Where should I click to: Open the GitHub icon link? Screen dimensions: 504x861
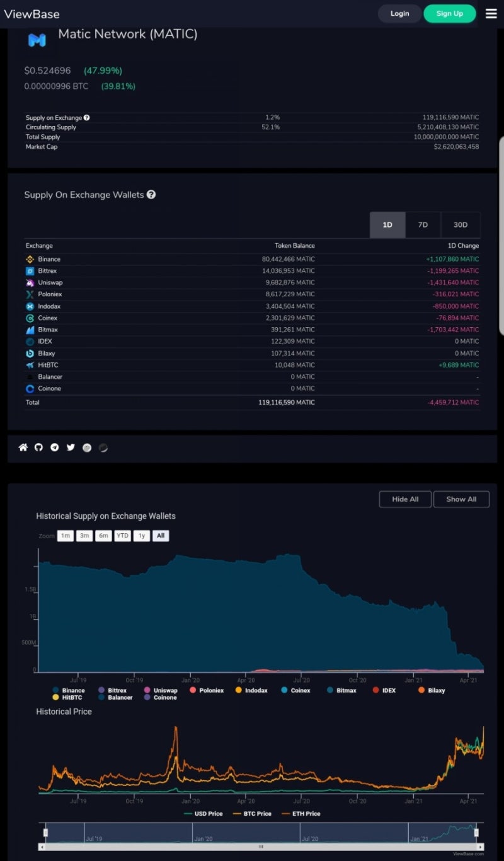point(39,448)
